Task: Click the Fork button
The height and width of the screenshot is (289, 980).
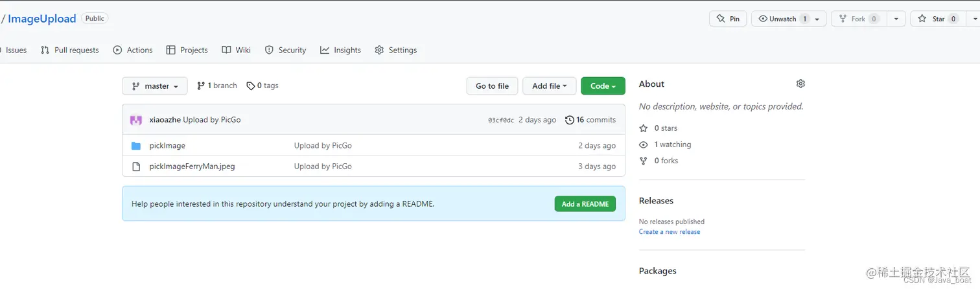Action: click(859, 19)
